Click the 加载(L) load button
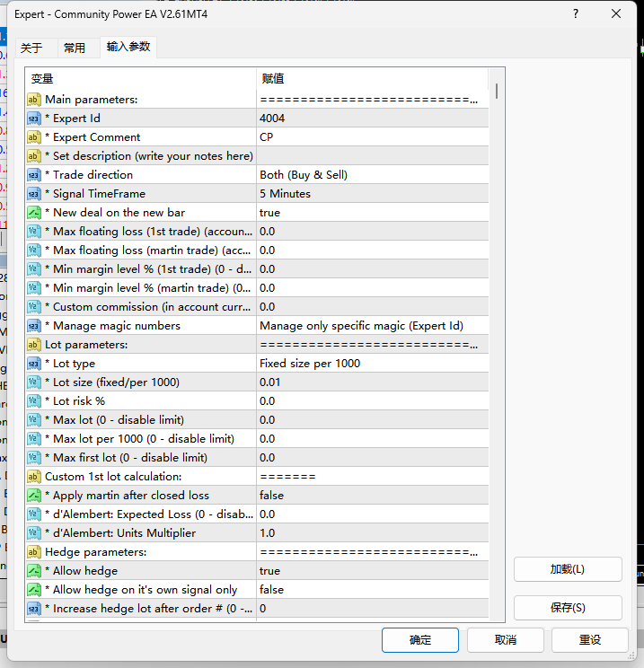 point(568,569)
